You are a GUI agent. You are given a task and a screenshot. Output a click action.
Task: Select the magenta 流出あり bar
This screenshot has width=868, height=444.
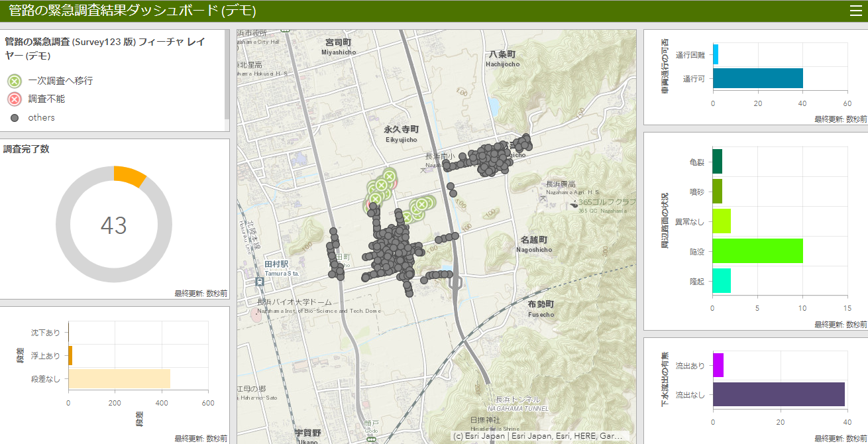pos(718,365)
